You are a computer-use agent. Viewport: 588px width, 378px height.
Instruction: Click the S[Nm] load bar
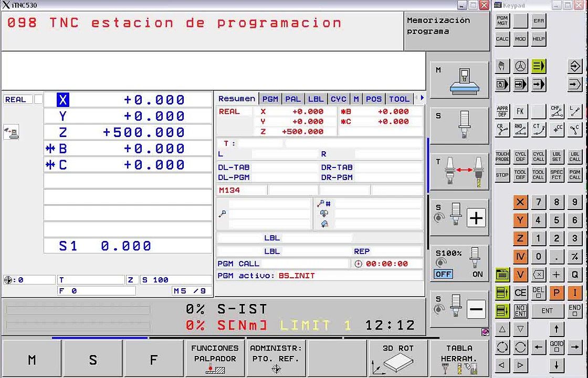[x=78, y=326]
